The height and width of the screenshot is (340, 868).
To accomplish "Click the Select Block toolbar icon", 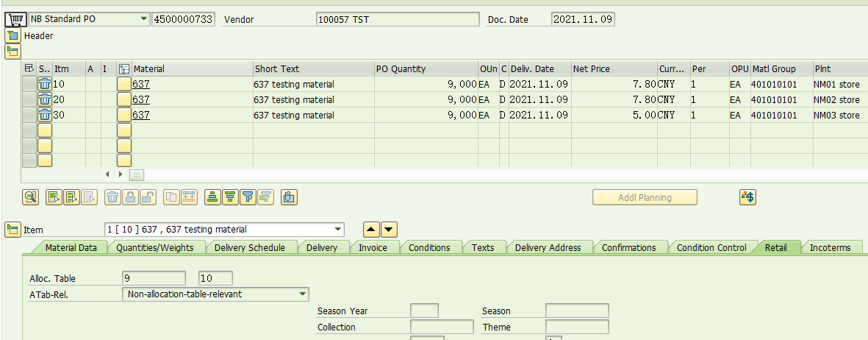I will [x=72, y=197].
